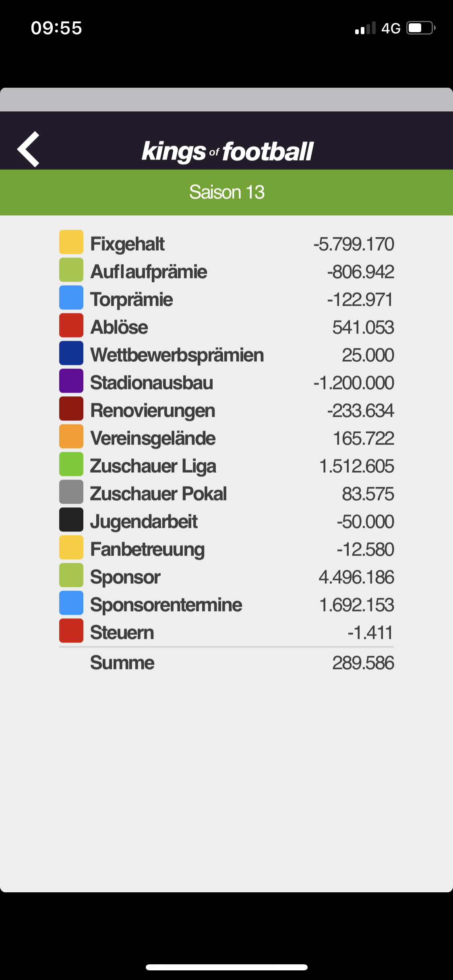Click the blue Torprämie color swatch
Viewport: 453px width, 980px height.
tap(71, 298)
